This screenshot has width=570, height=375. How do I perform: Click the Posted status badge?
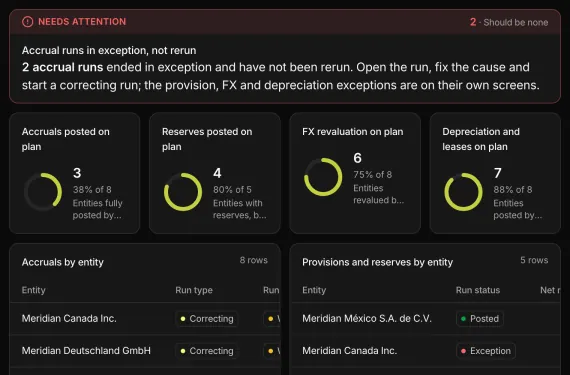point(479,319)
